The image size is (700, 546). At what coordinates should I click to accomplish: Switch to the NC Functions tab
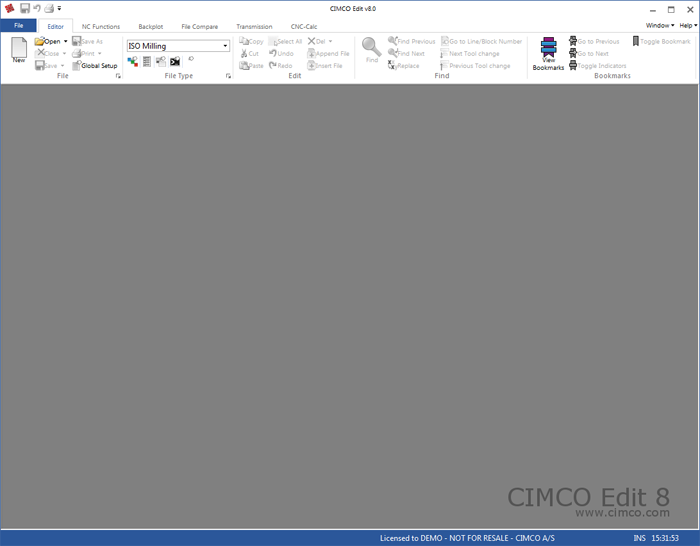tap(101, 26)
